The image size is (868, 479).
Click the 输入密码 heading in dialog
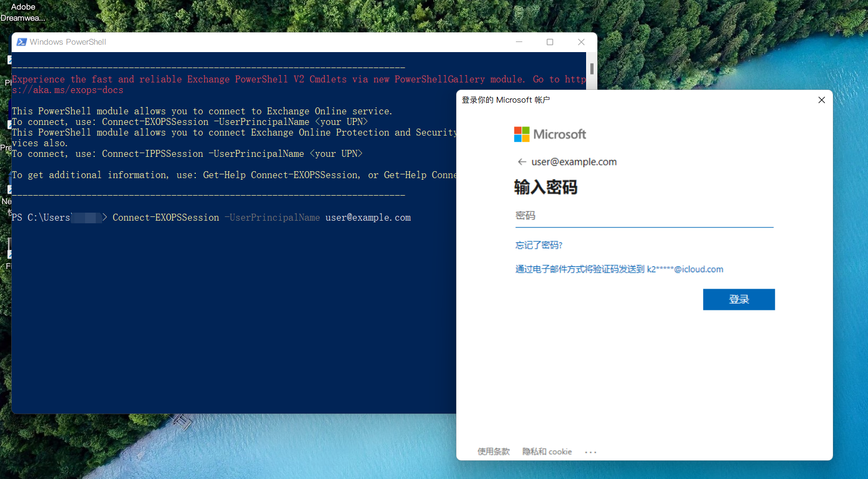click(546, 187)
